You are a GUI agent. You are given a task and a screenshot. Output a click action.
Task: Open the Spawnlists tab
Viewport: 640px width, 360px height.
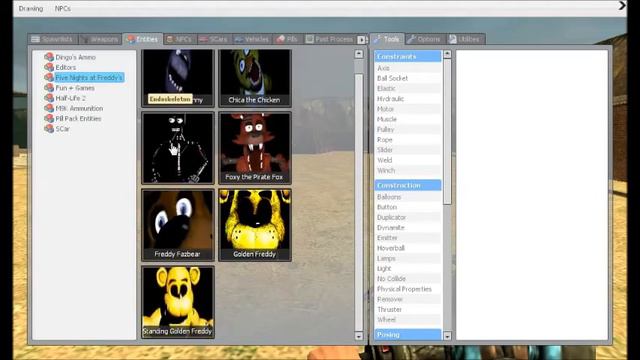(x=52, y=39)
